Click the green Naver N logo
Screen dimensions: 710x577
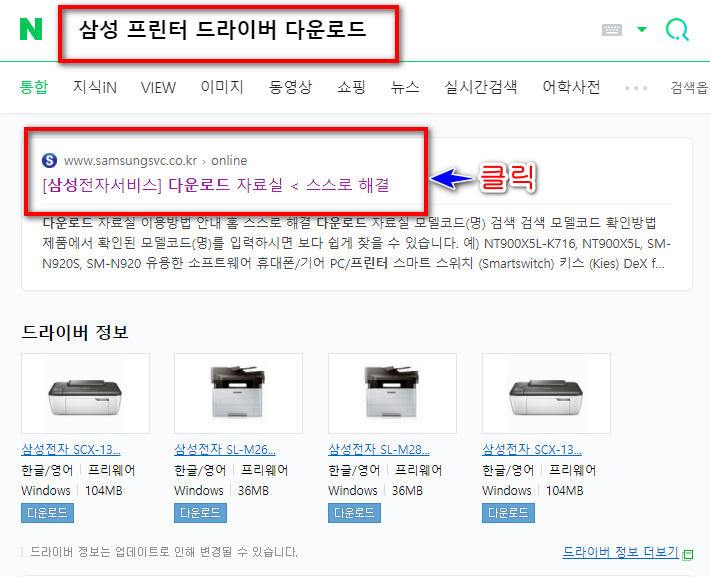pyautogui.click(x=31, y=29)
